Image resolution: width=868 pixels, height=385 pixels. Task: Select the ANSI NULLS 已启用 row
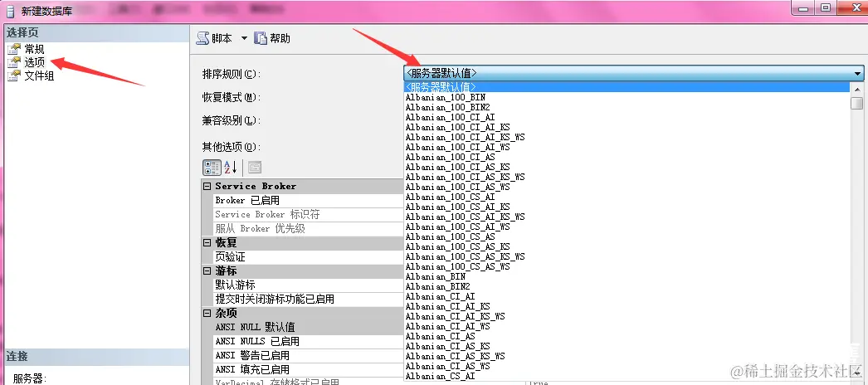pyautogui.click(x=309, y=341)
